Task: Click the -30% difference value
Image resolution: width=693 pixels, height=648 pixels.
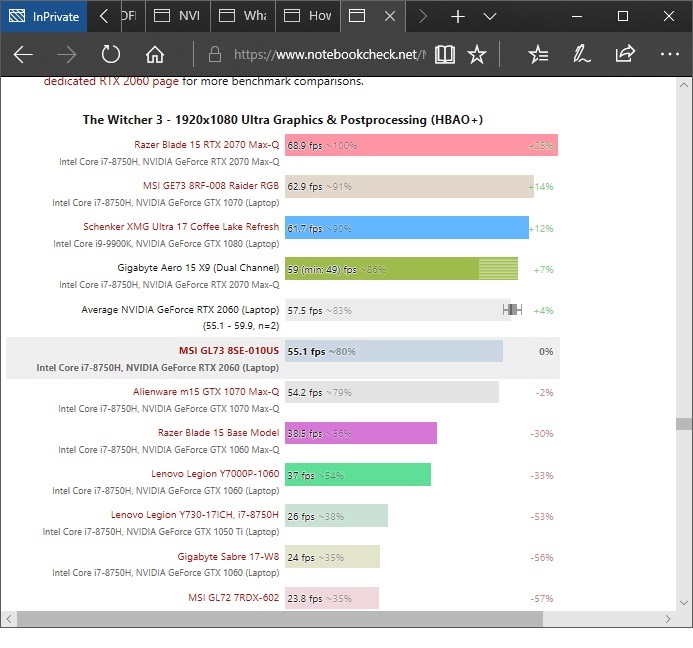Action: (542, 434)
